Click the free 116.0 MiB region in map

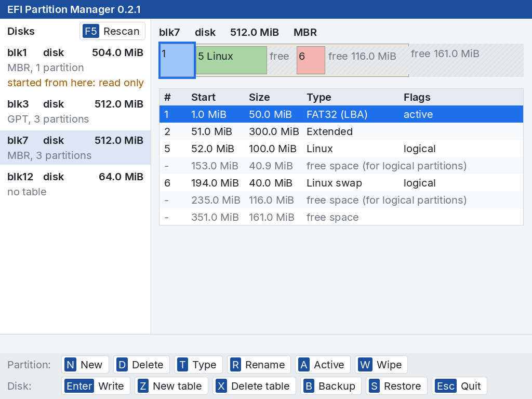tap(367, 60)
